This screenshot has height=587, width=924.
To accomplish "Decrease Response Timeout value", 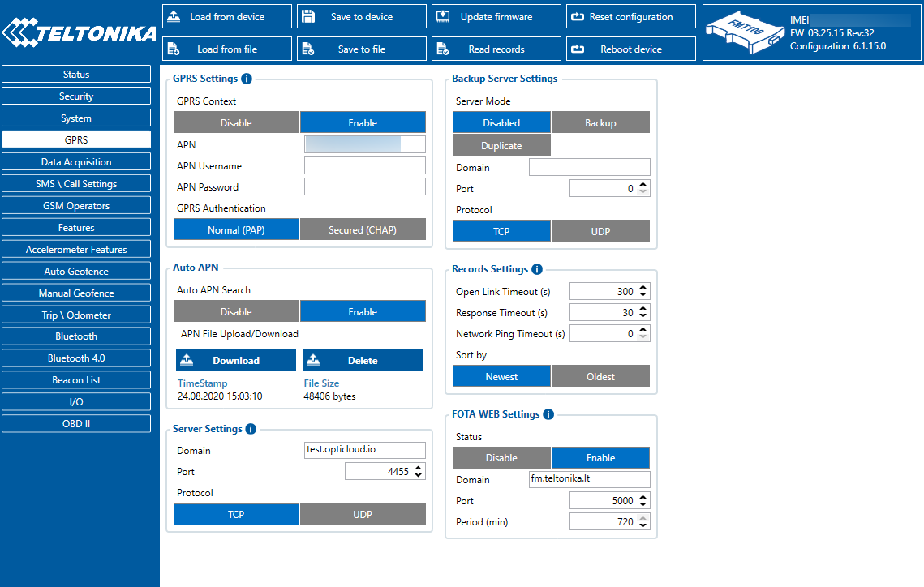I will 643,315.
